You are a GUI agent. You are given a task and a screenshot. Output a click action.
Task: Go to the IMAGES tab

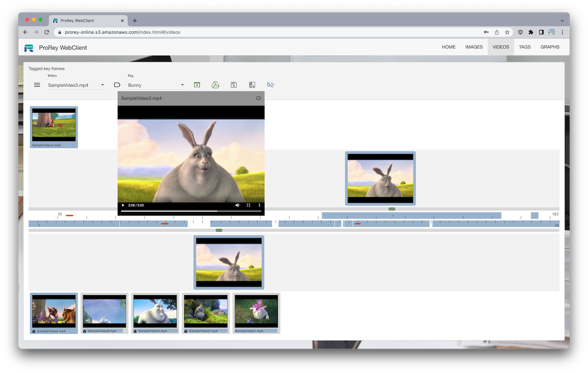[x=474, y=47]
